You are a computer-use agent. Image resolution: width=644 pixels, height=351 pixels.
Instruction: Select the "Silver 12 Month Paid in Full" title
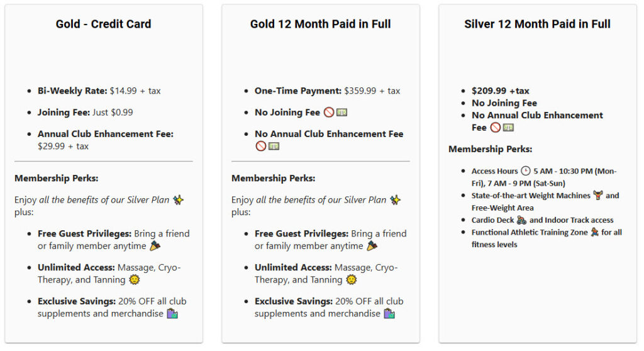pos(537,25)
